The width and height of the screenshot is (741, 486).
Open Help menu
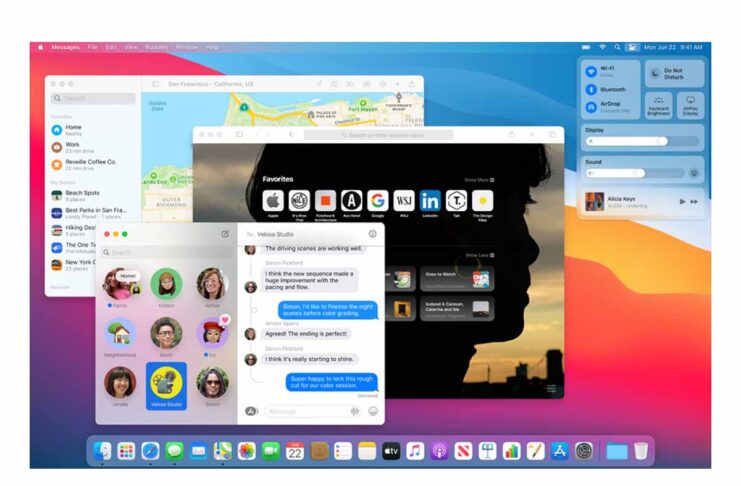point(212,47)
